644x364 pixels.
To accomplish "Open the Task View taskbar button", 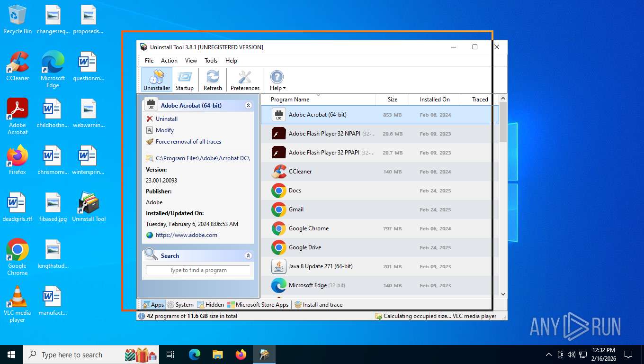I will (170, 355).
